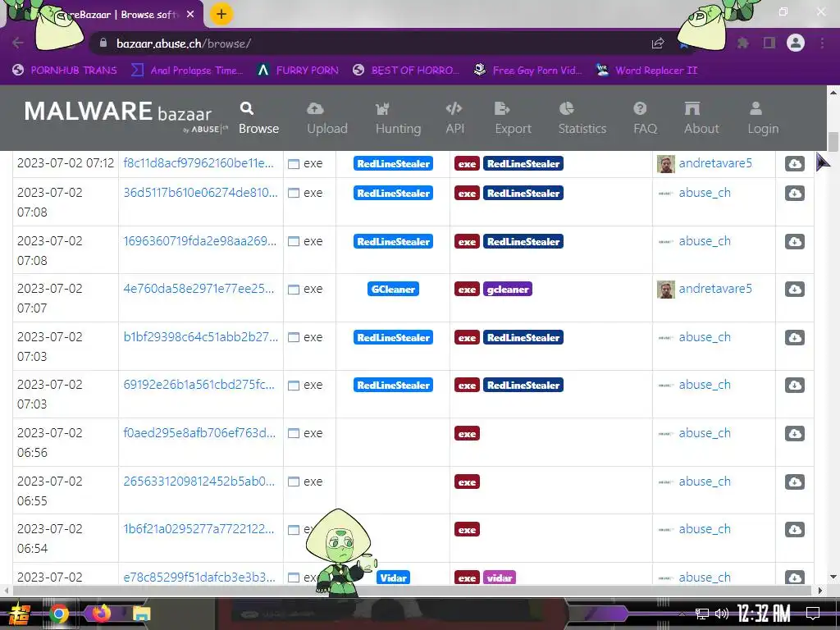Open the API page
This screenshot has width=840, height=630.
(x=454, y=118)
